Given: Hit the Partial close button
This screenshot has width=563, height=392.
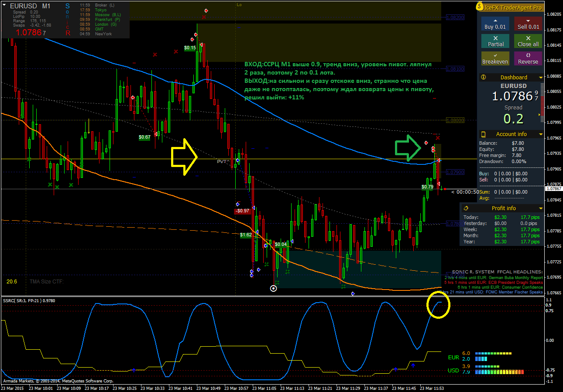Looking at the screenshot, I should point(495,41).
